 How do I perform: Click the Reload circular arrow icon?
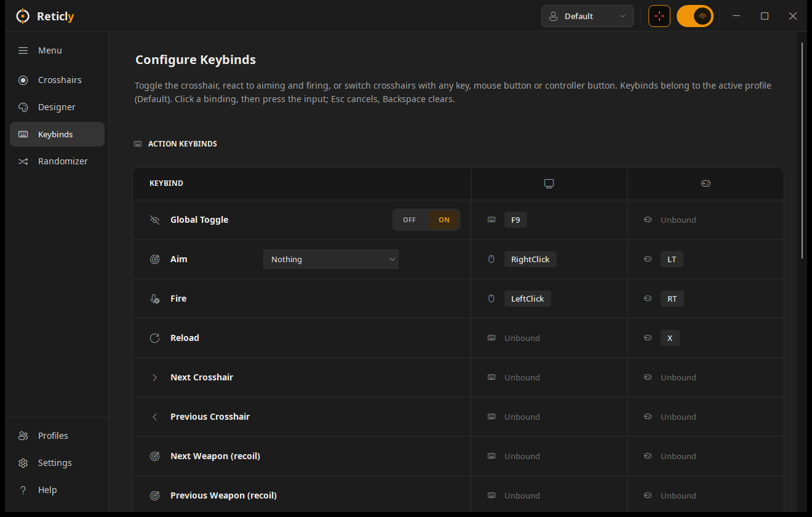155,338
